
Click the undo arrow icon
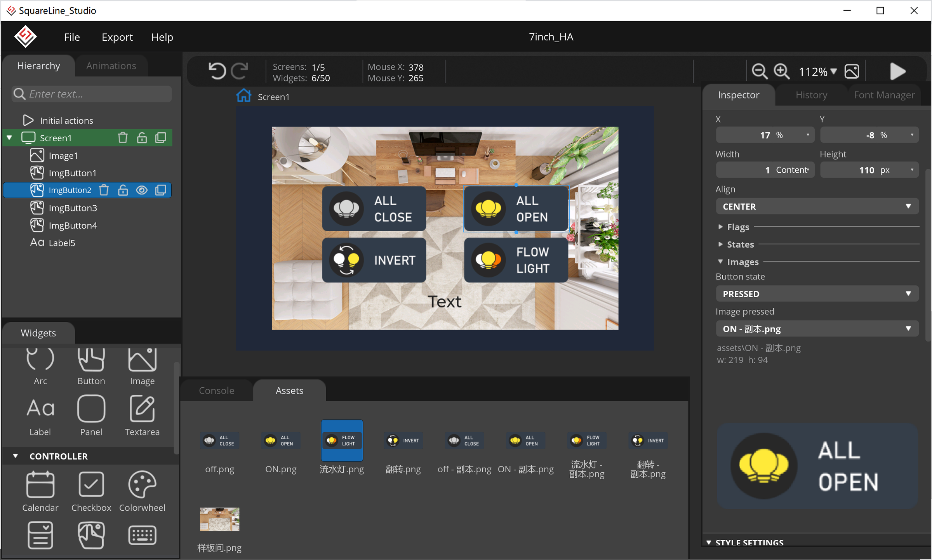point(217,71)
